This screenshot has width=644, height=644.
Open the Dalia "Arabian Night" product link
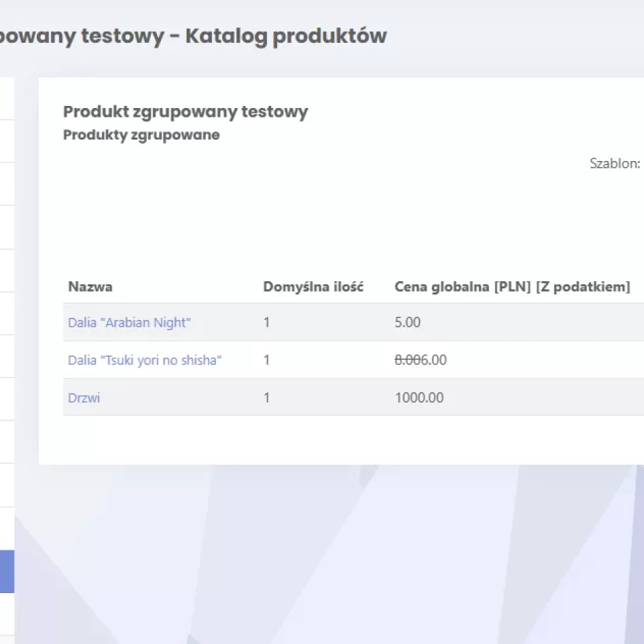129,323
